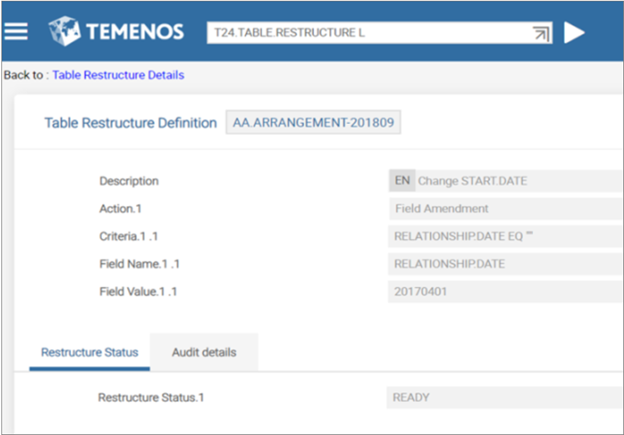Open the hamburger main menu
The height and width of the screenshot is (435, 624).
pos(16,31)
